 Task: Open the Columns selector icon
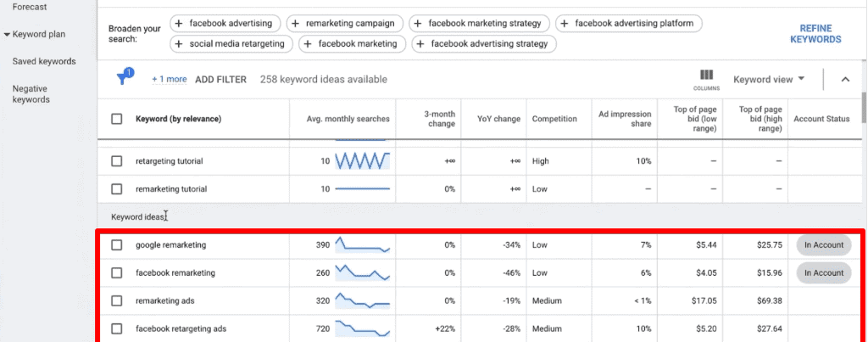pyautogui.click(x=706, y=78)
